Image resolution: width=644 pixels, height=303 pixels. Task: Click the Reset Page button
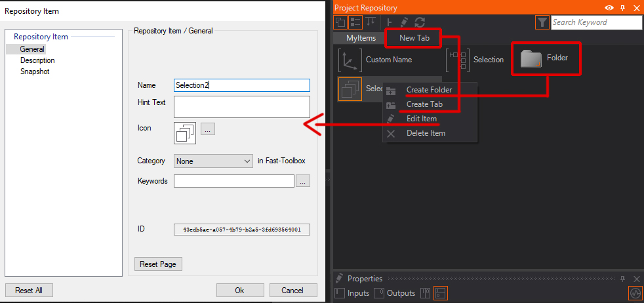click(x=158, y=264)
